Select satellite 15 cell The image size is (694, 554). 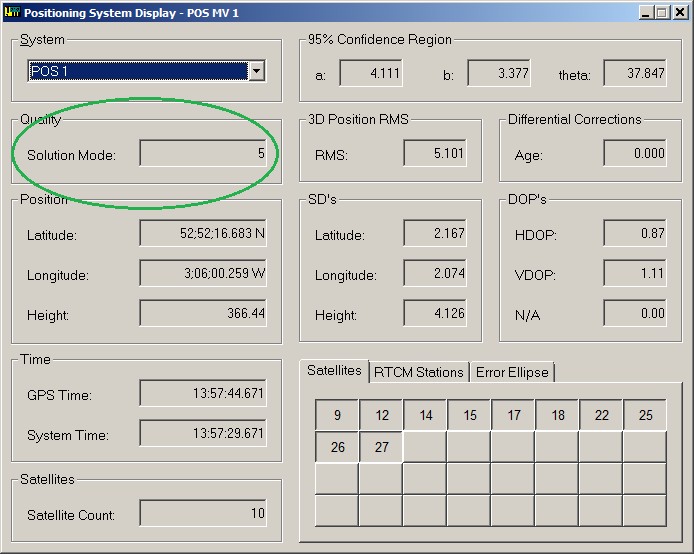coord(469,415)
